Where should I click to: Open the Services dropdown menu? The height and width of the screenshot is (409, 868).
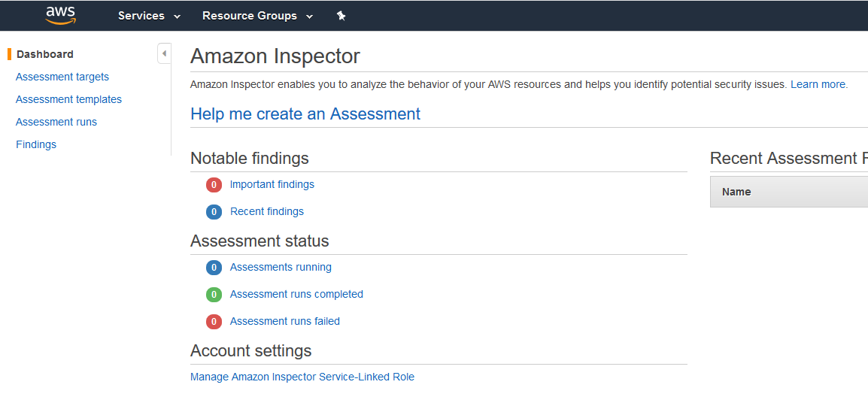point(150,16)
